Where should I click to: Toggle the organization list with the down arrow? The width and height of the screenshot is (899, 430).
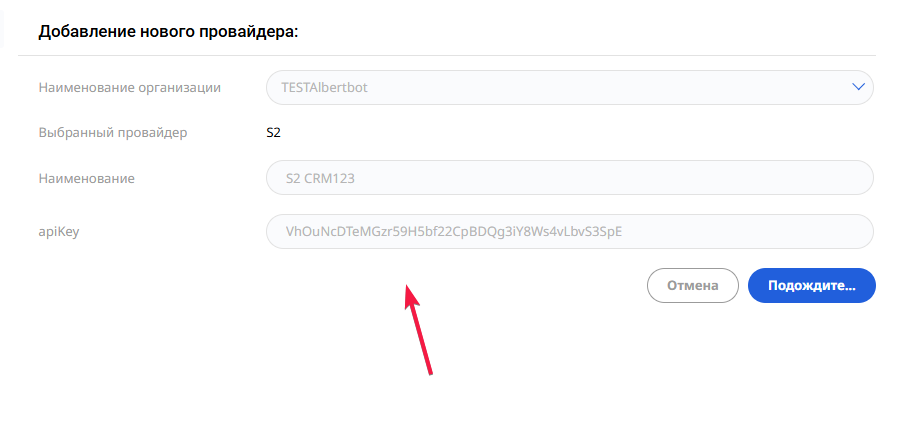(857, 87)
